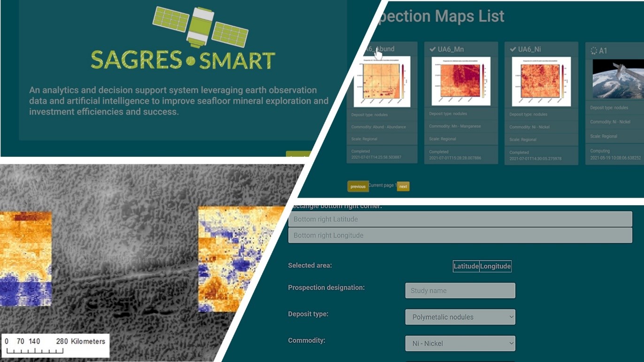
Task: Click the 'Selected area:' label
Action: point(310,266)
